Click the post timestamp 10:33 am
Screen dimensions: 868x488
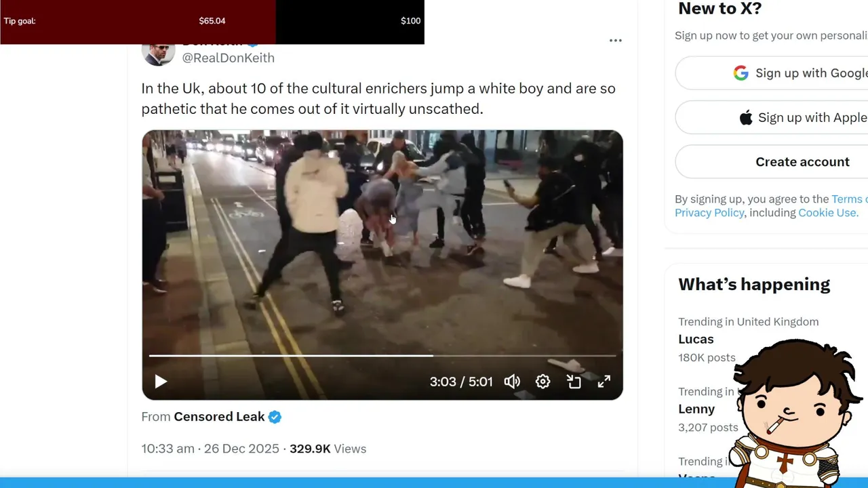tap(167, 449)
